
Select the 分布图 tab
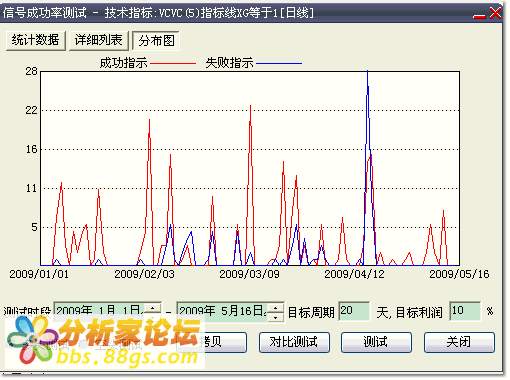[x=156, y=41]
